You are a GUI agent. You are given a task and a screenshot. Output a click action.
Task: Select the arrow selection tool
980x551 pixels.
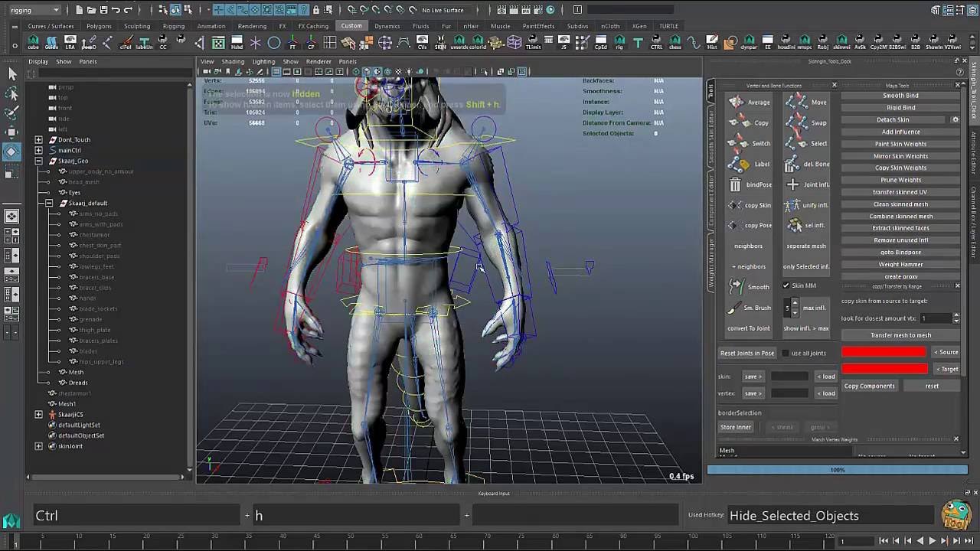(11, 73)
